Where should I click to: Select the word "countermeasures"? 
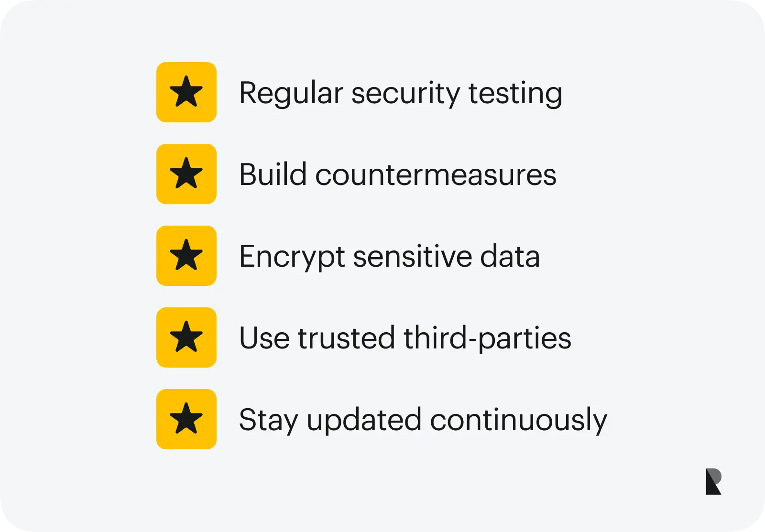tap(436, 175)
